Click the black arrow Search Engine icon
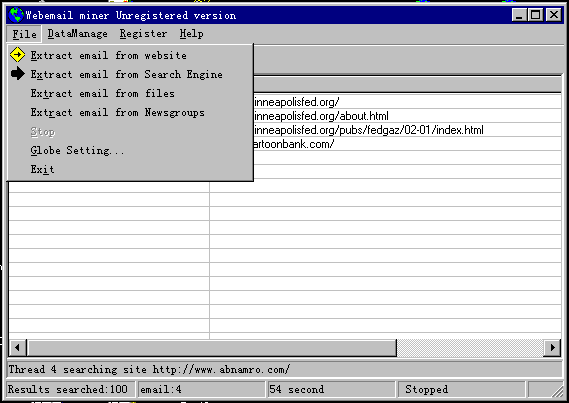The image size is (569, 403). pyautogui.click(x=17, y=74)
